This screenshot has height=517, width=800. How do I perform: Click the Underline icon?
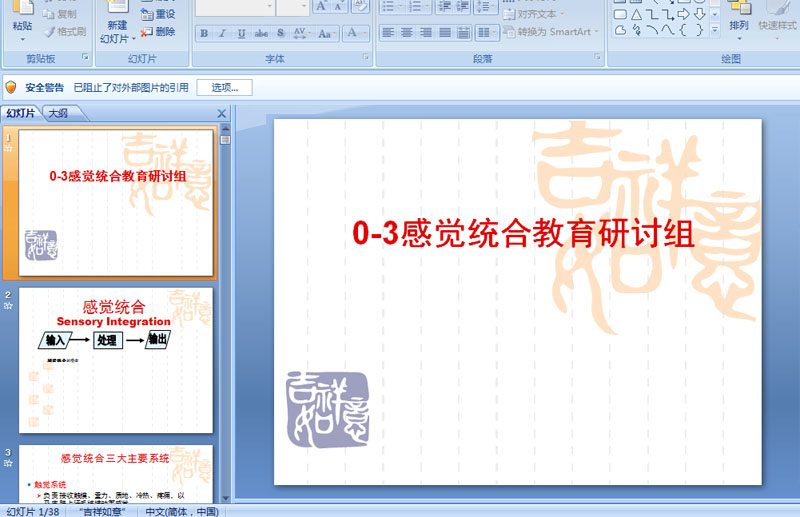[x=241, y=33]
